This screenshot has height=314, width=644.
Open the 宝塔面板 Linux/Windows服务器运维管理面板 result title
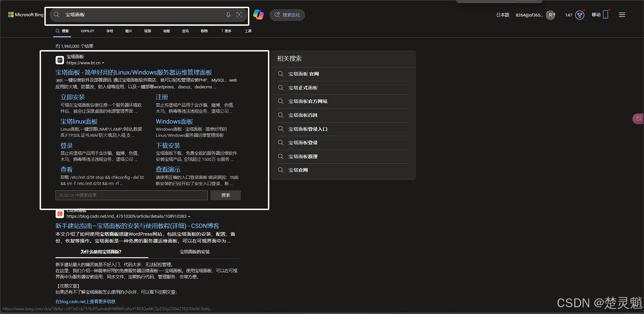134,72
